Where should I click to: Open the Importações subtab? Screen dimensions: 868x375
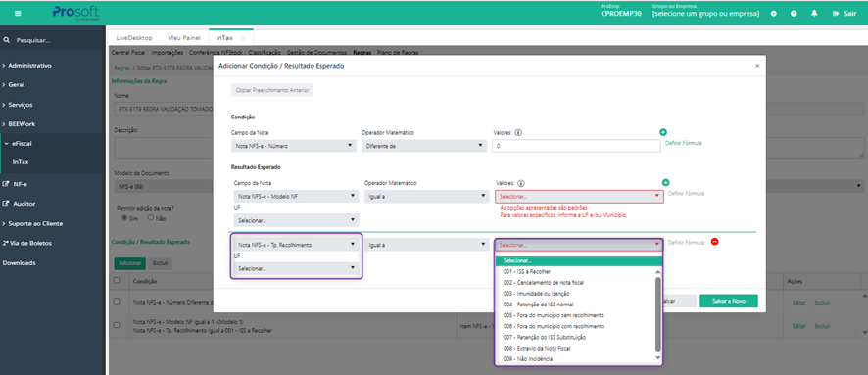168,53
